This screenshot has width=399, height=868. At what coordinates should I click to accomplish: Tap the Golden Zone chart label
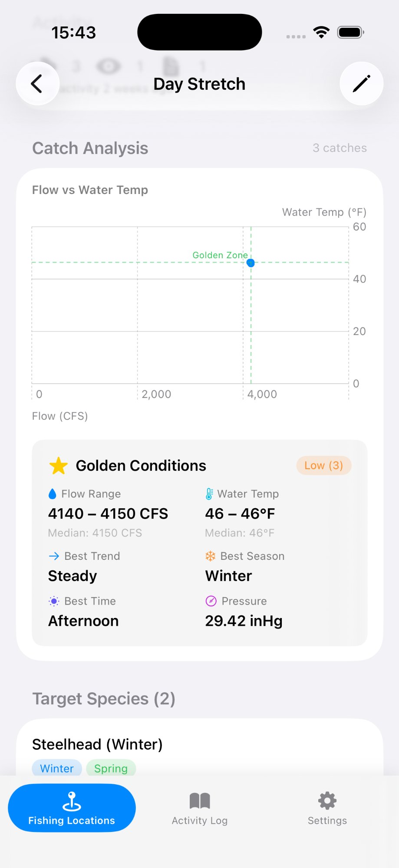220,255
